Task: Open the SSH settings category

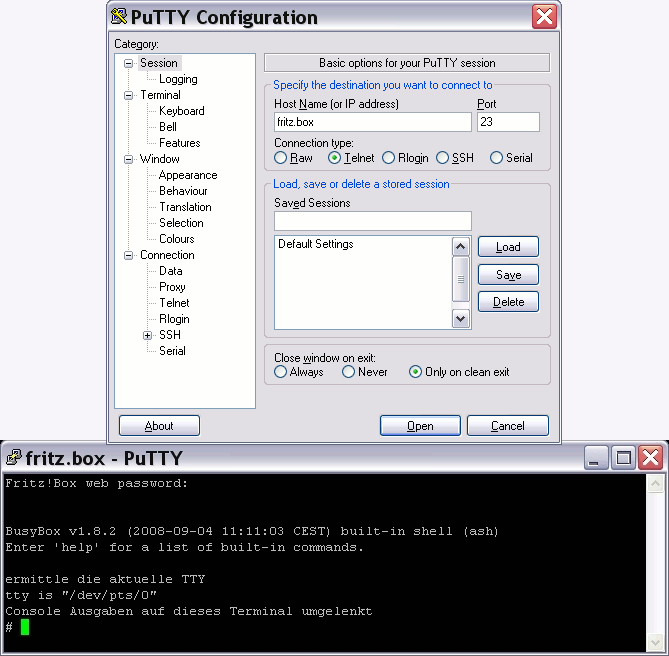Action: tap(170, 335)
